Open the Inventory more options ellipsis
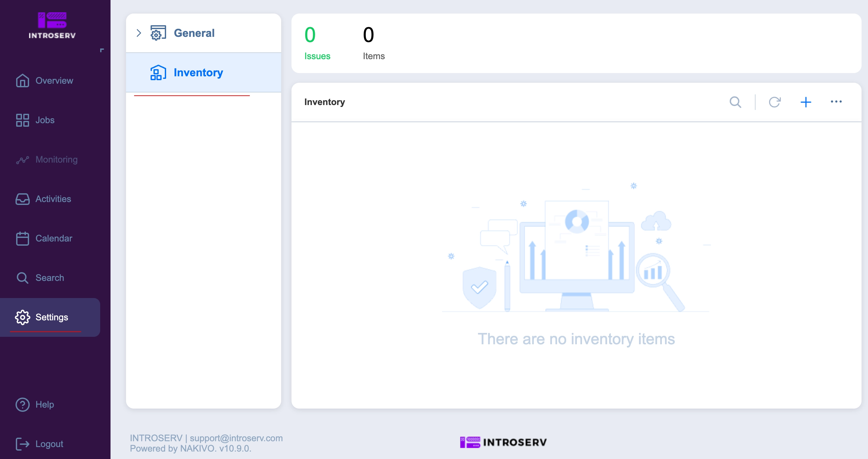868x459 pixels. (836, 101)
